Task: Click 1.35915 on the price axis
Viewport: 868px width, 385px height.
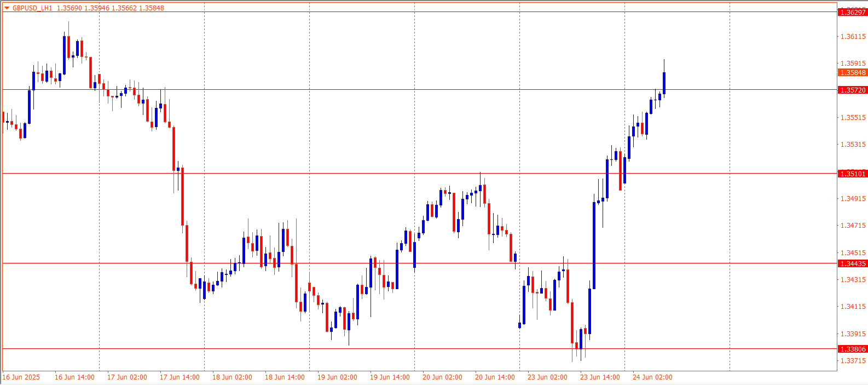Action: click(853, 64)
